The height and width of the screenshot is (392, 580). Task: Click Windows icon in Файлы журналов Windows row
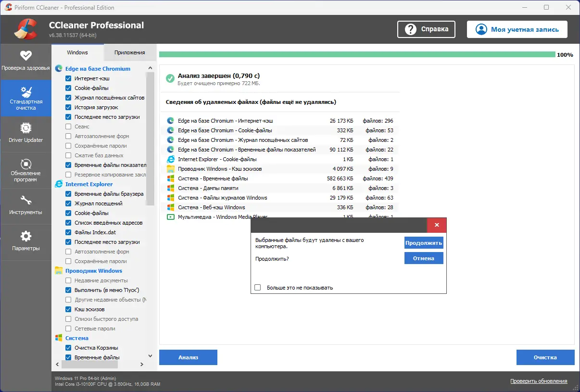(x=170, y=198)
